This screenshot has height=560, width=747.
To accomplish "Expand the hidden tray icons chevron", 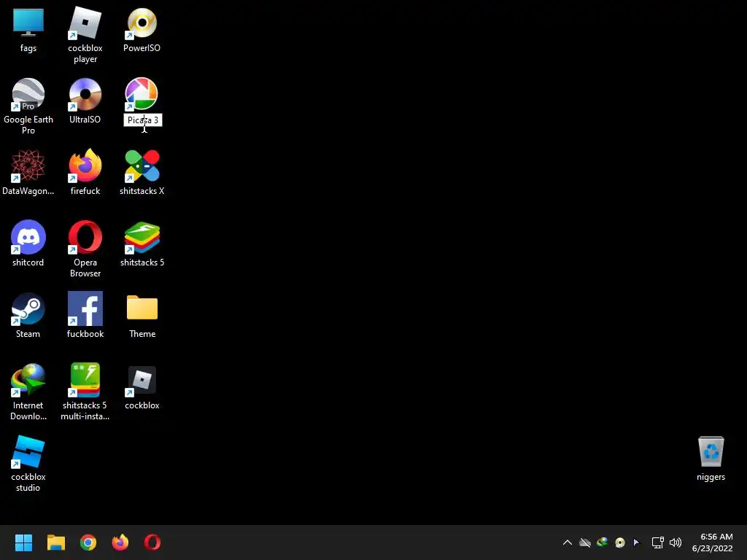I will [568, 542].
